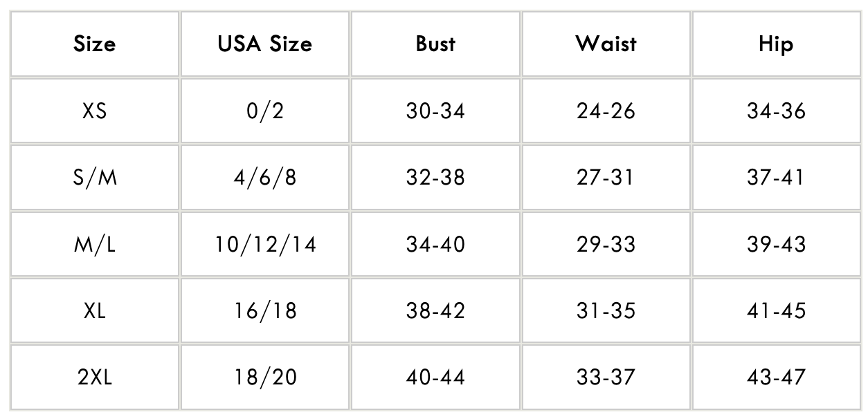
Task: Click the 18/20 USA size cell
Action: pos(264,377)
